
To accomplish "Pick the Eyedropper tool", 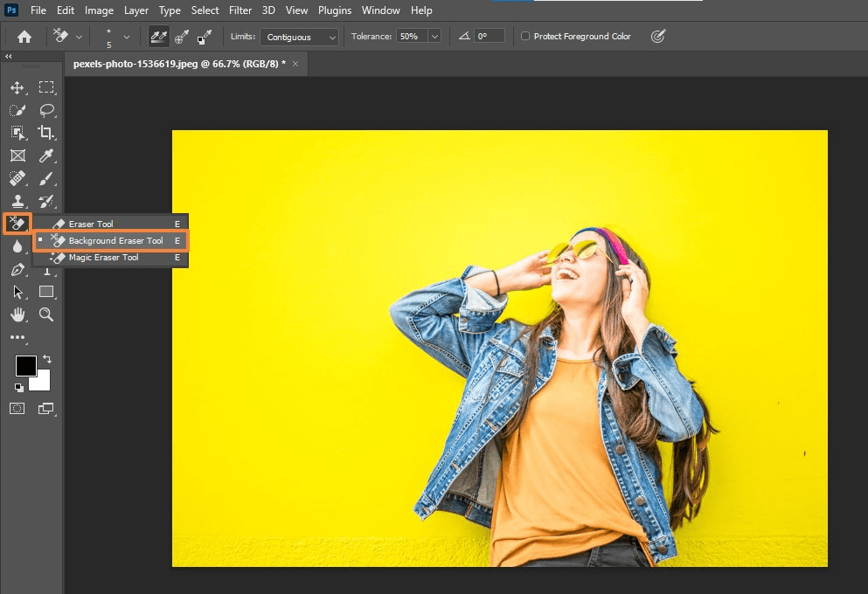I will click(x=47, y=155).
